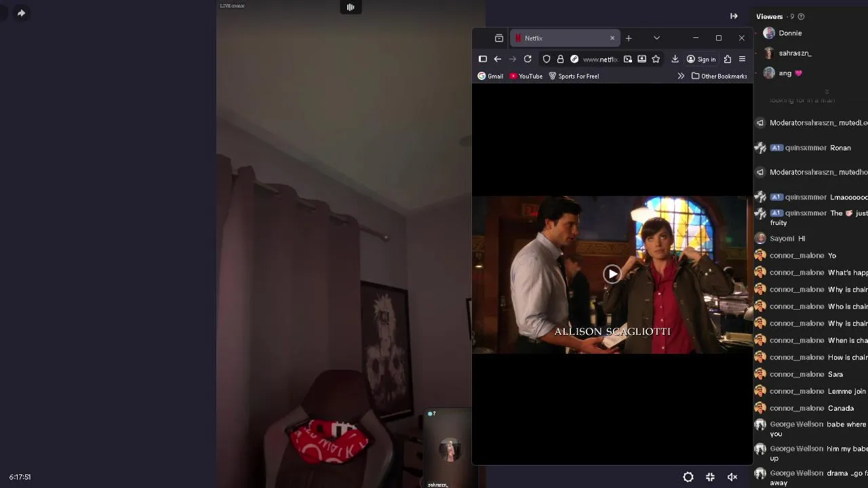Open a new browser tab

click(x=629, y=38)
